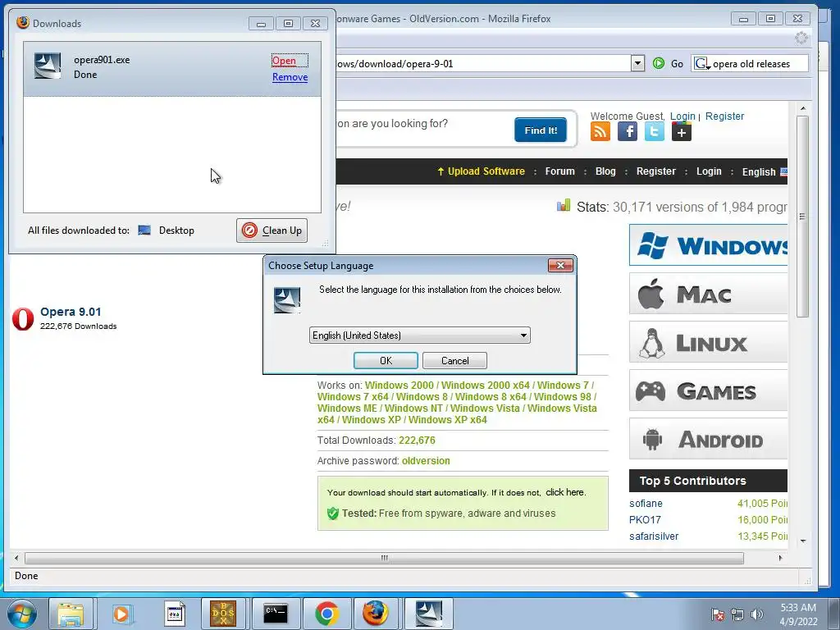The width and height of the screenshot is (840, 630).
Task: Remove opera901.exe from Downloads list
Action: (x=290, y=76)
